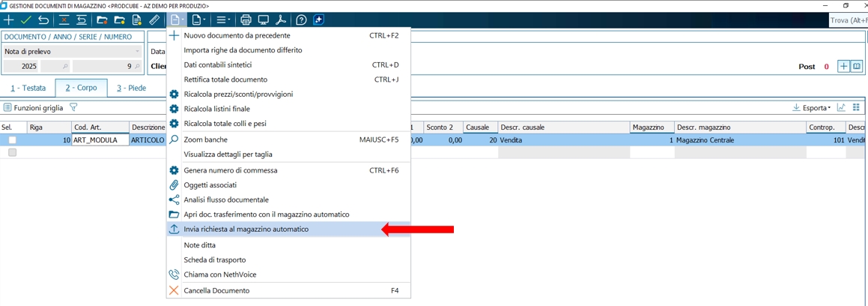Viewport: 868px width, 306px height.
Task: Click the PDF export icon
Action: tap(281, 20)
